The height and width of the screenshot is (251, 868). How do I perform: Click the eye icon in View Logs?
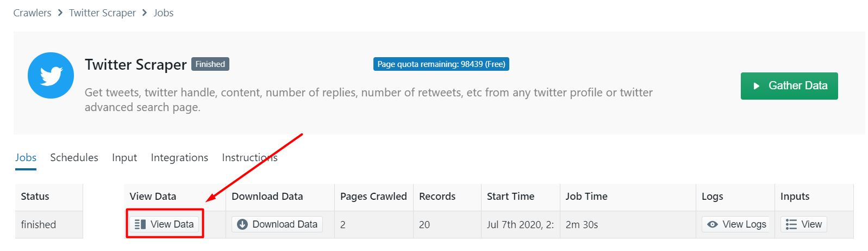point(713,224)
